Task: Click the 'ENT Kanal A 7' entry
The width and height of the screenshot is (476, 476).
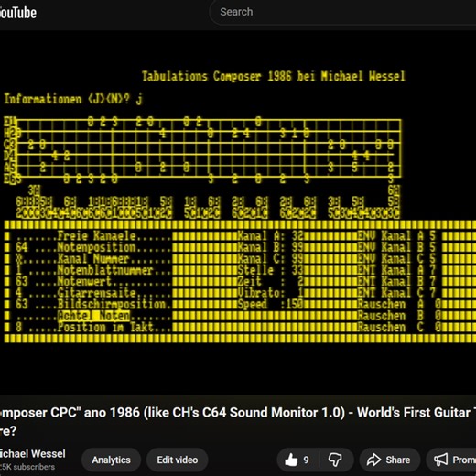Action: [x=396, y=270]
